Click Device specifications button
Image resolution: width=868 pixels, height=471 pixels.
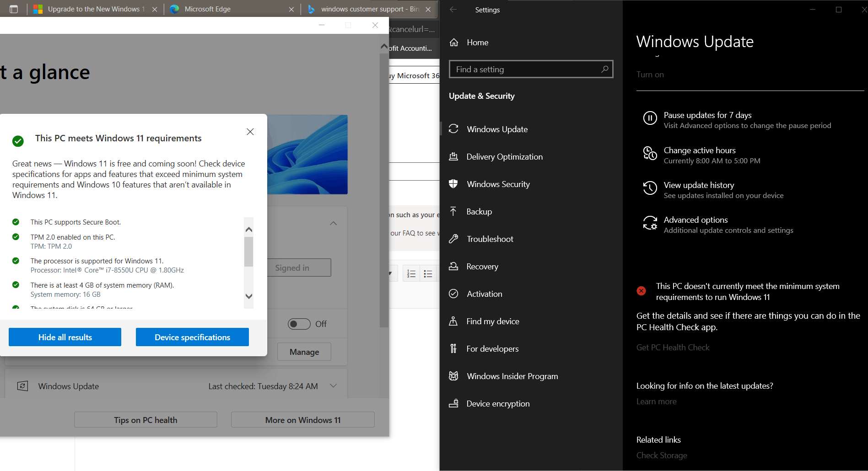192,337
